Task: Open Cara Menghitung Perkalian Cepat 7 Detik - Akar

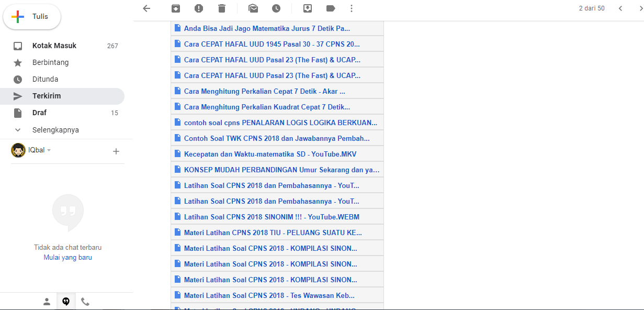Action: [277, 91]
